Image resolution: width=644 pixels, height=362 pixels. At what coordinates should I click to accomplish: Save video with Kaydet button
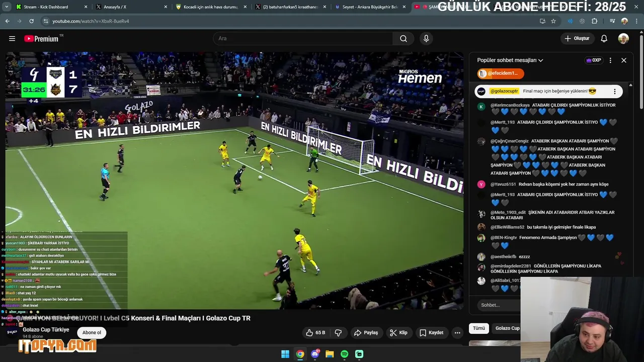pyautogui.click(x=431, y=333)
